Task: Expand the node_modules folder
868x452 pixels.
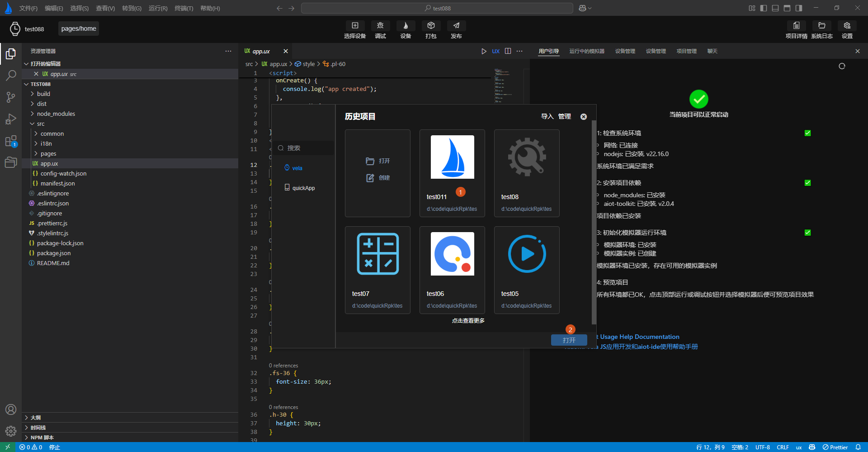Action: point(56,114)
